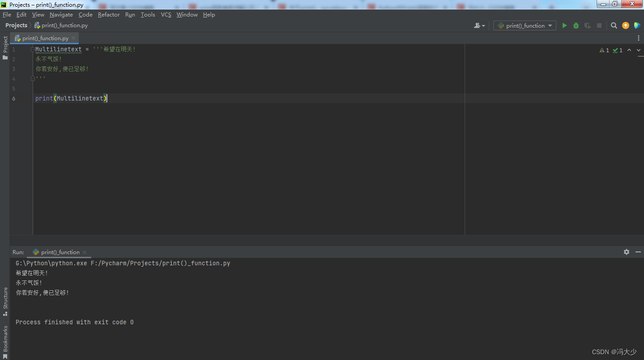Open the print()_function run configuration dropdown
The image size is (644, 360).
525,26
